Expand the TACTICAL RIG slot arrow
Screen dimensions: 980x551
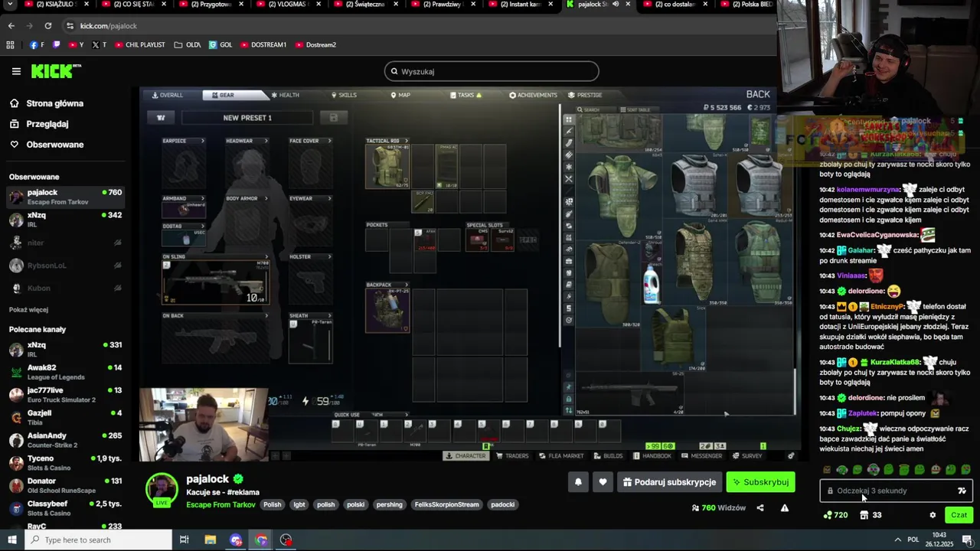[406, 141]
